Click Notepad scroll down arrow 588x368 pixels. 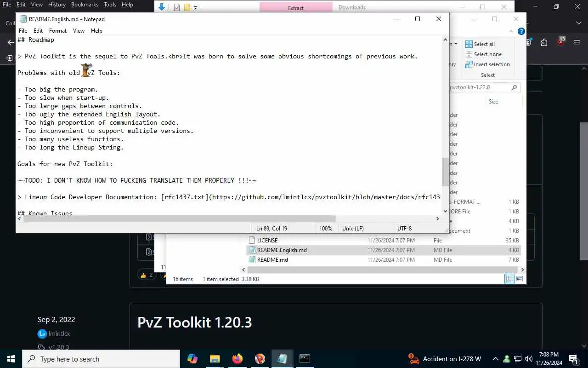coord(445,211)
